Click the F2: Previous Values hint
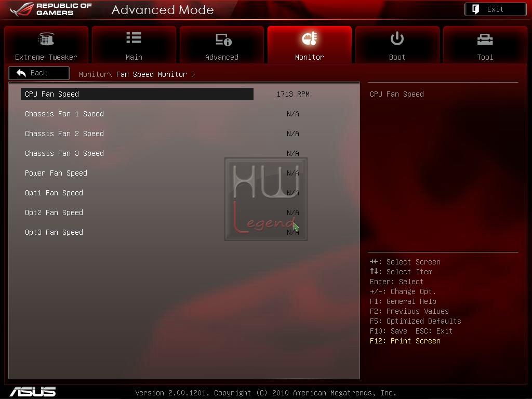The image size is (532, 399). click(x=409, y=311)
